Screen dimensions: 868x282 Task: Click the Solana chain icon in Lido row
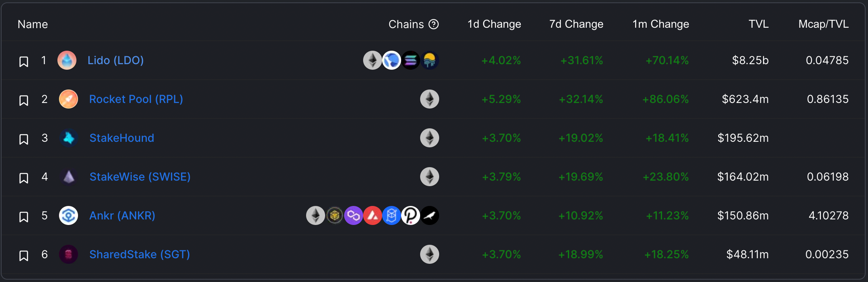point(411,60)
